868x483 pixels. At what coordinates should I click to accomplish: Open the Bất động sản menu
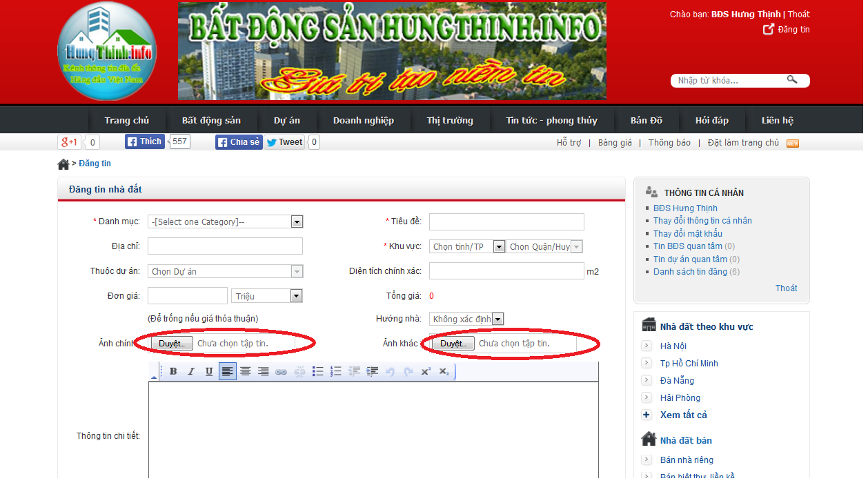click(211, 120)
